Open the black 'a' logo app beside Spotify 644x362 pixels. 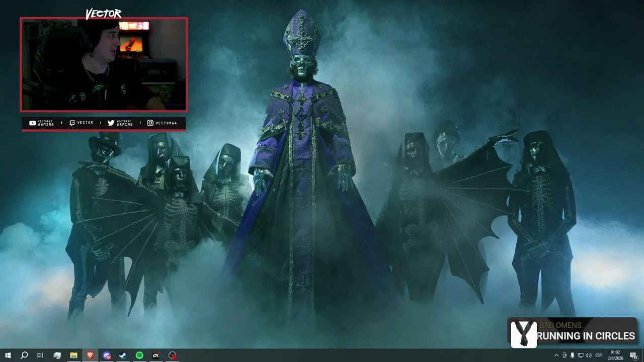click(156, 355)
